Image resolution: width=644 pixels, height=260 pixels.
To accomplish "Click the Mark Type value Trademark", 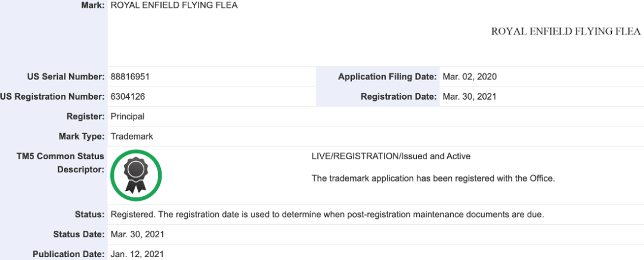I will 132,137.
